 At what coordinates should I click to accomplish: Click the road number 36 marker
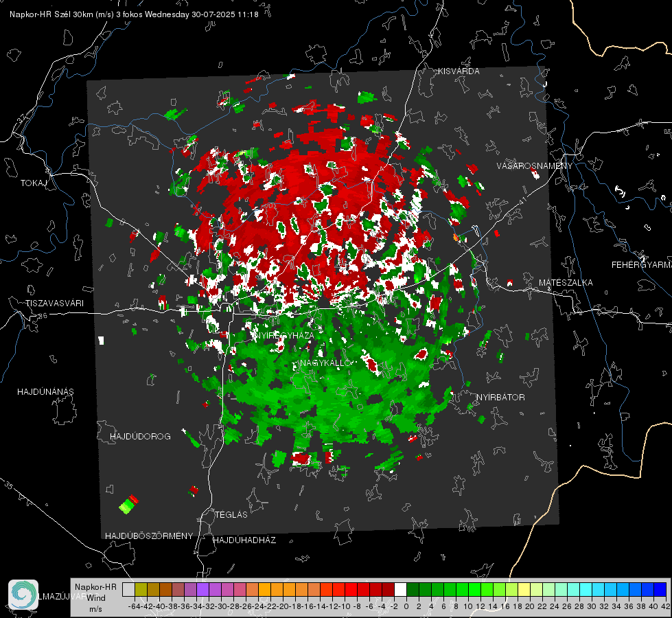pos(43,316)
